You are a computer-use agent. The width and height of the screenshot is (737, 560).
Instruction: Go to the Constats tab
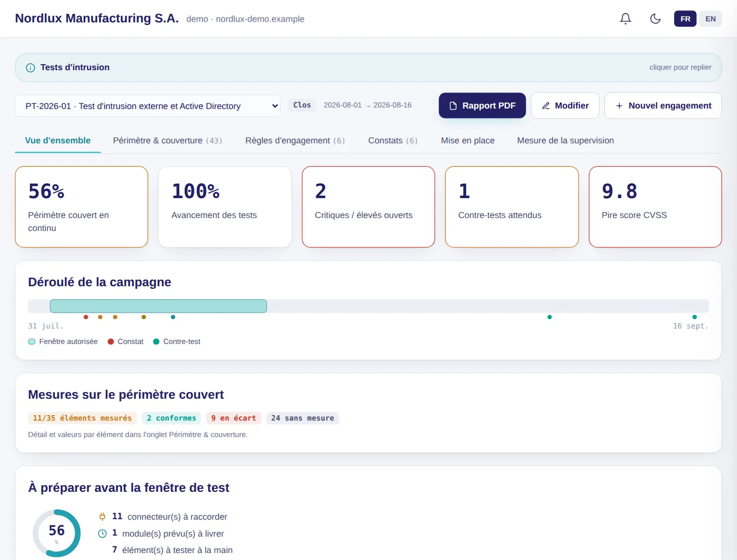tap(393, 141)
